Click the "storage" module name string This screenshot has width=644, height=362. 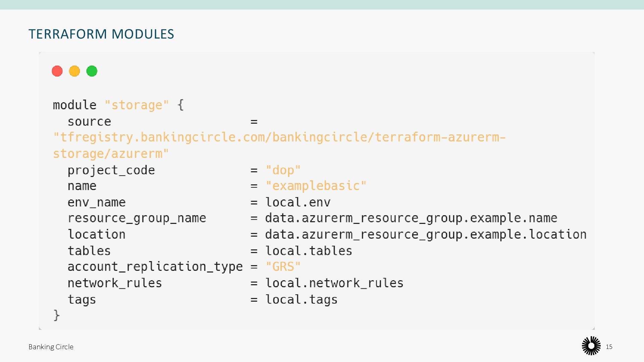coord(137,105)
